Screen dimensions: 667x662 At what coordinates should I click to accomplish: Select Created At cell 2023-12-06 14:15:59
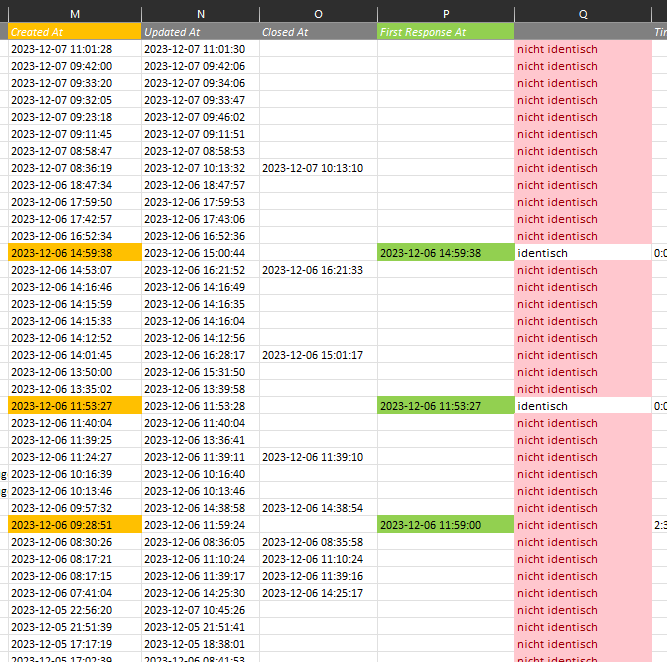(x=75, y=304)
